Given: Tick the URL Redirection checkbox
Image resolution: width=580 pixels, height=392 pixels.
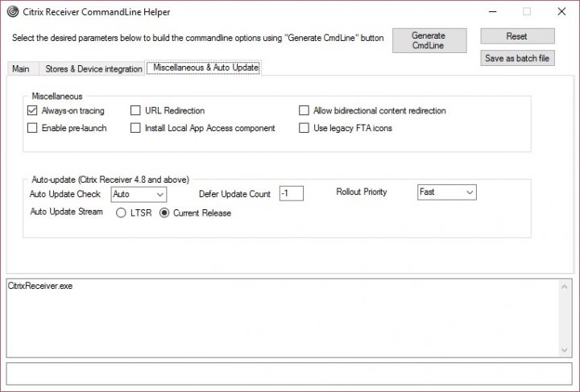Looking at the screenshot, I should coord(136,111).
